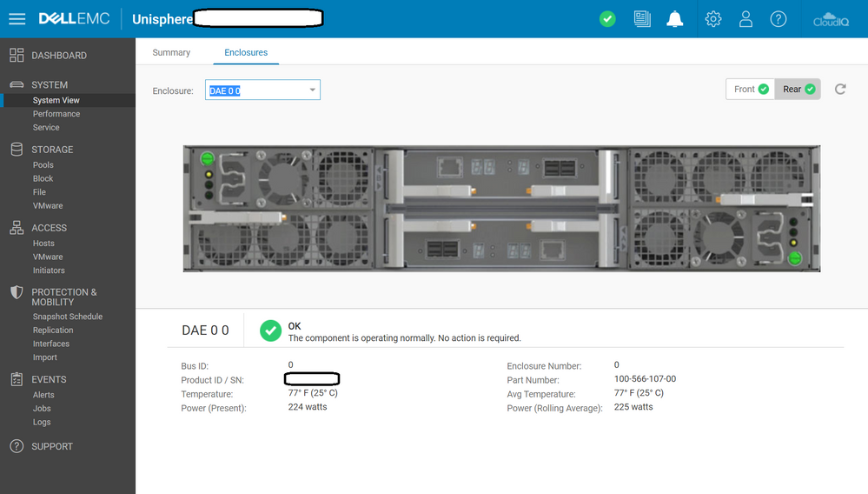Expand the Storage section in sidebar
The height and width of the screenshot is (494, 868).
coord(52,150)
